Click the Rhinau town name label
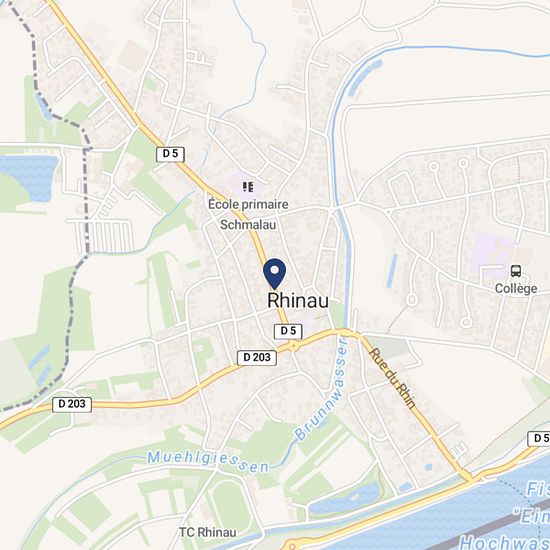Screen dimensions: 550x550 click(298, 301)
